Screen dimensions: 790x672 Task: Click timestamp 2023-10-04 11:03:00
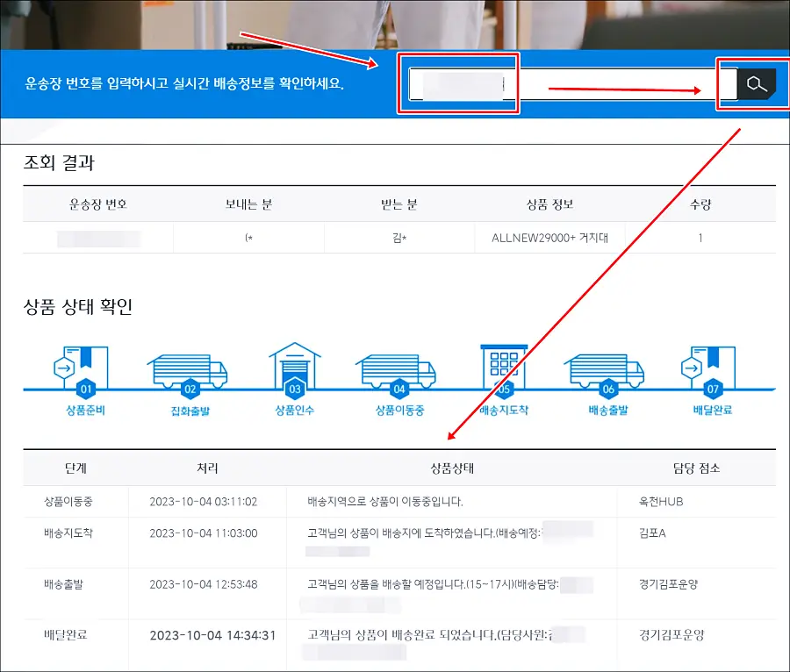tap(204, 533)
